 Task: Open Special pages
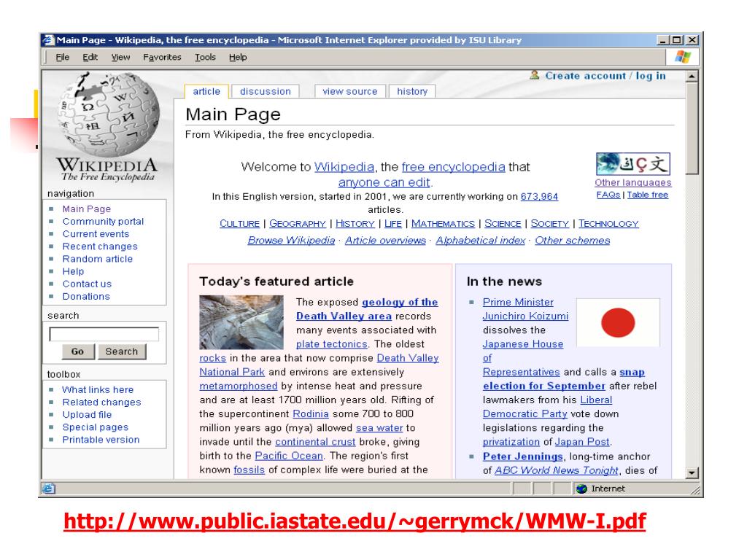point(96,427)
